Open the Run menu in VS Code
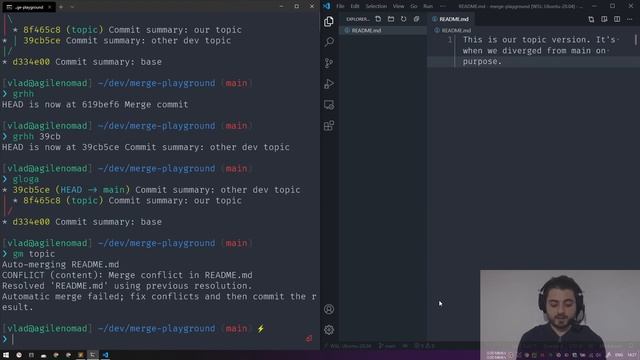640x360 pixels. click(x=428, y=6)
